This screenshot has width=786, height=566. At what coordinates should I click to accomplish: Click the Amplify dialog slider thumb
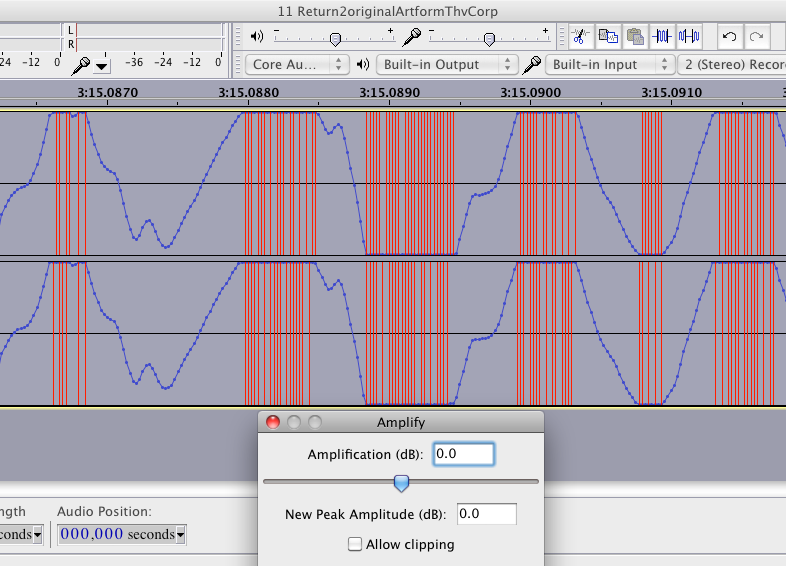401,483
